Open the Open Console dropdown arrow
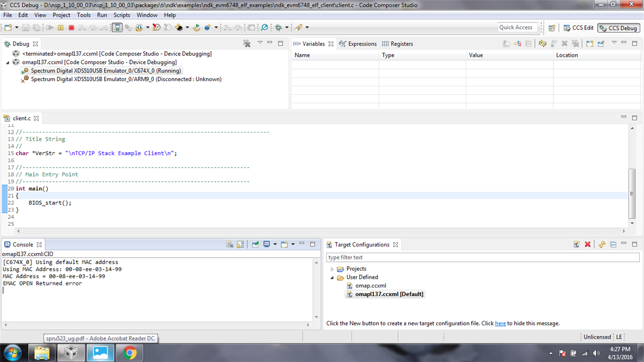The image size is (644, 362). pyautogui.click(x=293, y=244)
